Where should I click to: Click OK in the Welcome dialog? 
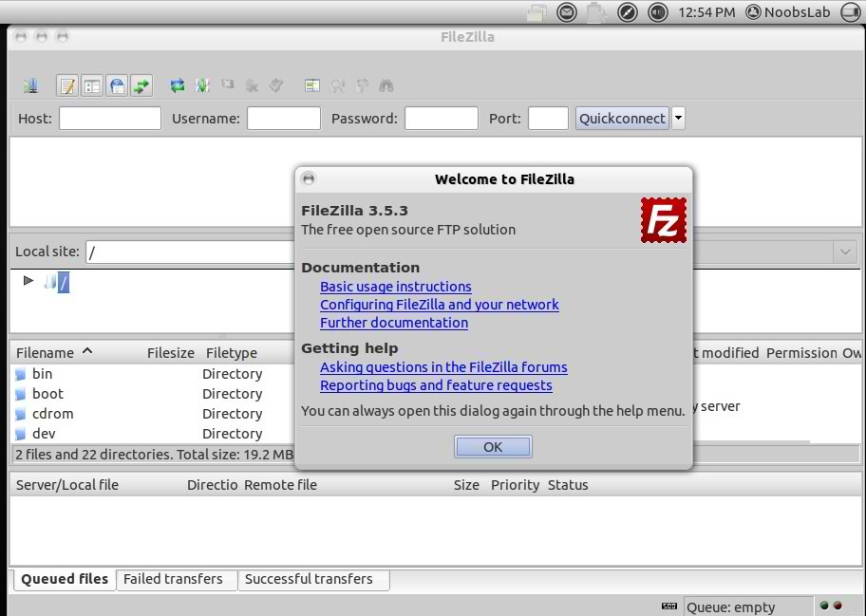pyautogui.click(x=493, y=446)
